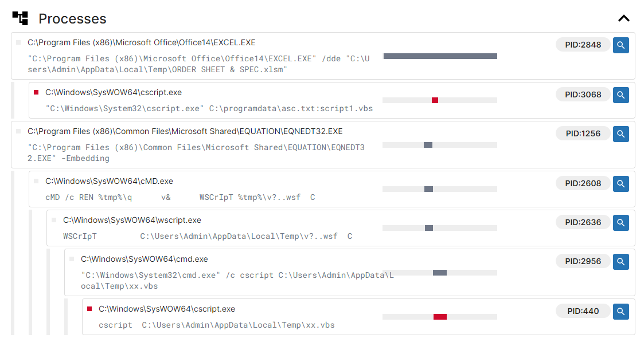Viewport: 644px width, 342px height.
Task: Click the EQNEDT32.EXE -Embedding command line
Action: click(196, 152)
